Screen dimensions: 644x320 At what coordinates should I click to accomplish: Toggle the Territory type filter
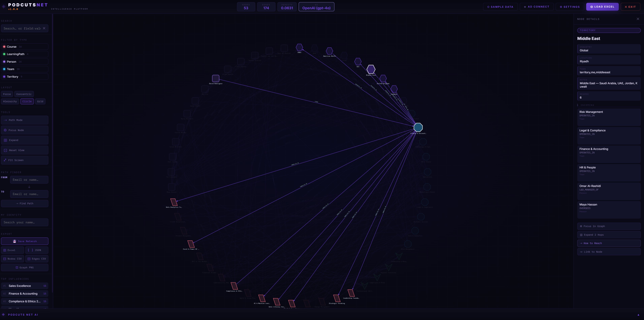pyautogui.click(x=24, y=76)
